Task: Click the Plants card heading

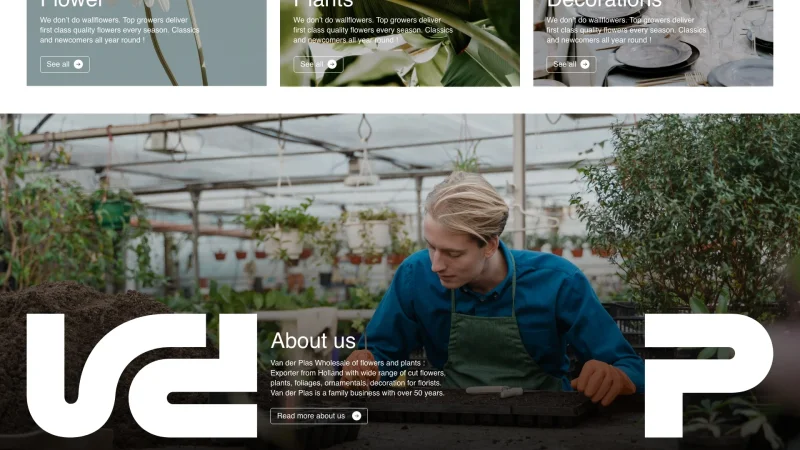Action: (x=323, y=3)
